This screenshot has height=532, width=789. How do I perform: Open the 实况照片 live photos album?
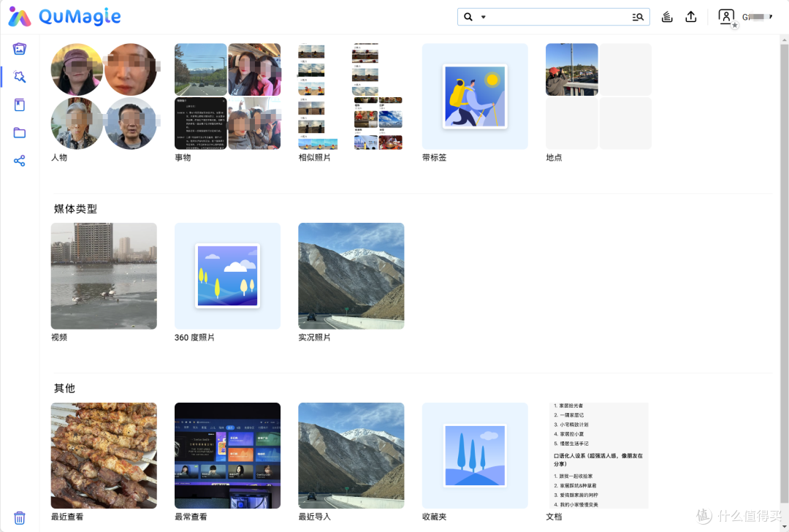click(x=351, y=275)
